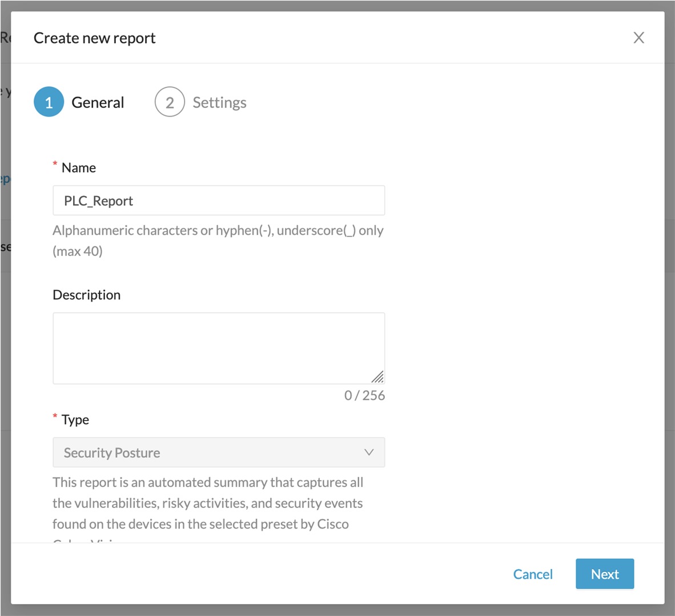Click Next to proceed to Settings

point(605,574)
